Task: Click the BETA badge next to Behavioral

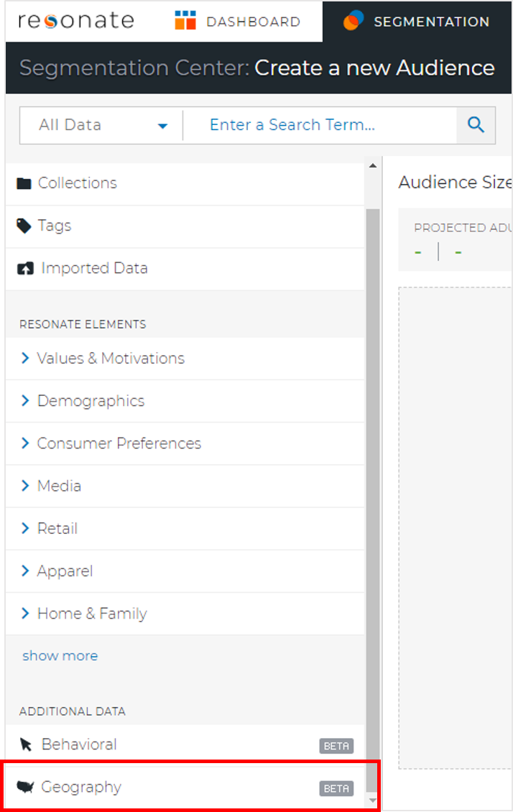Action: (x=336, y=746)
